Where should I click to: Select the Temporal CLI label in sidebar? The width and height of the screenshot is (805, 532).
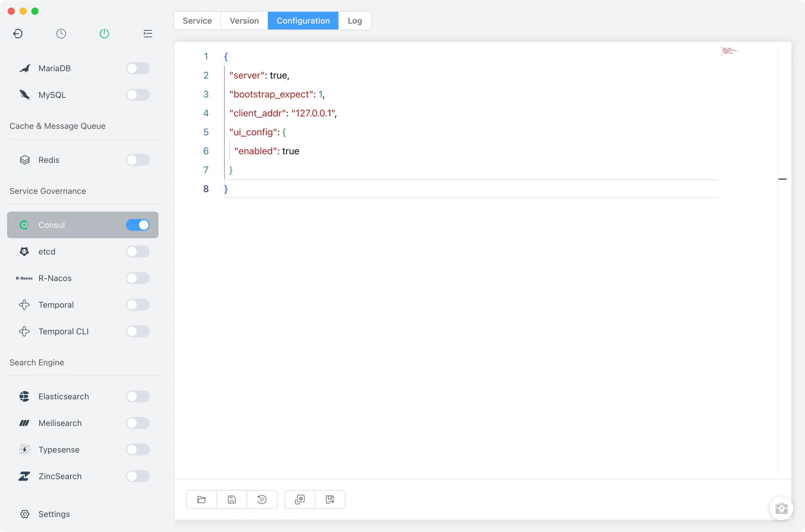[x=64, y=331]
